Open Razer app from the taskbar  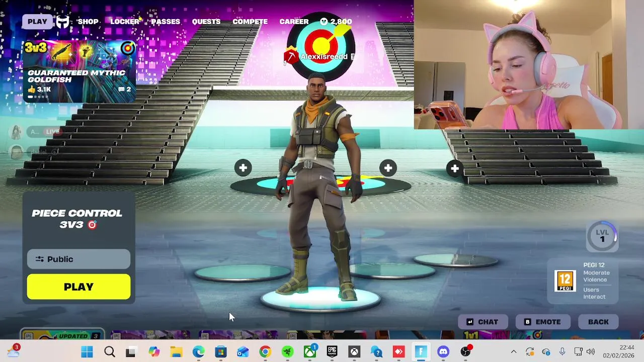coord(287,351)
